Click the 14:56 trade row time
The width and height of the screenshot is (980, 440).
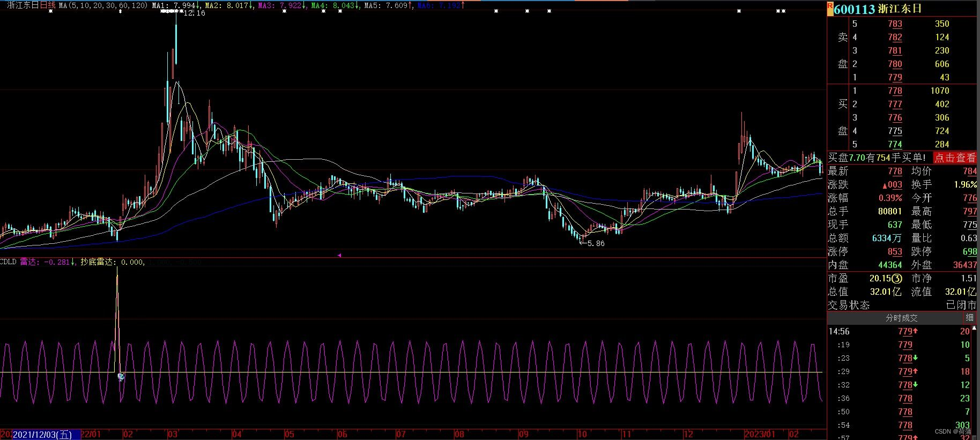839,331
